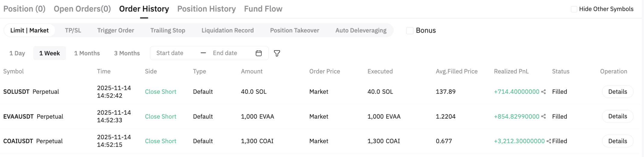View Details for COAIUSDT order
Viewport: 644px width, 157px height.
click(617, 141)
